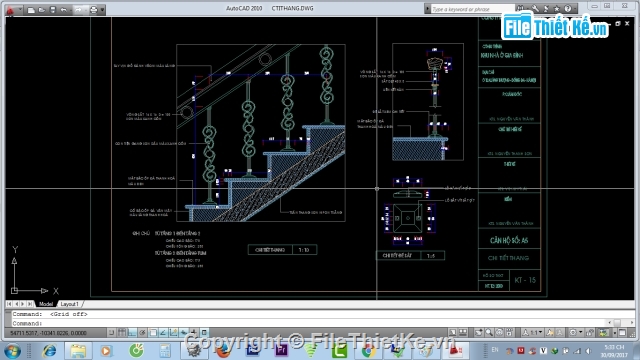
Task: Restore the drawing document window
Action: coord(618,24)
